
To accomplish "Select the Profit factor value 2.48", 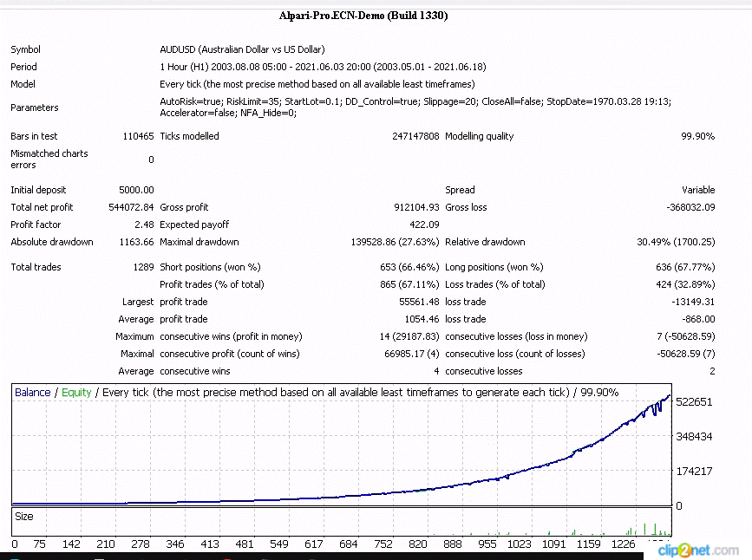I will (x=144, y=225).
